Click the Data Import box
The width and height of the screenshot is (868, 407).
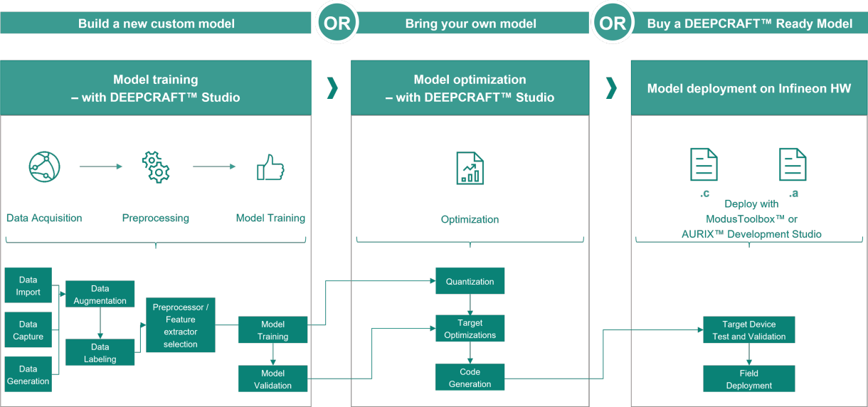click(x=28, y=286)
